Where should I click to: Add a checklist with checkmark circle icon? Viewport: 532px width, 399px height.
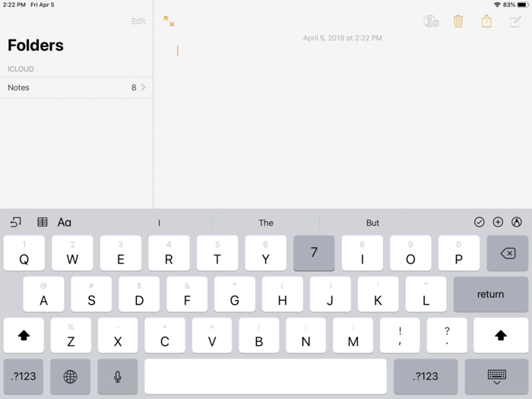click(x=479, y=222)
